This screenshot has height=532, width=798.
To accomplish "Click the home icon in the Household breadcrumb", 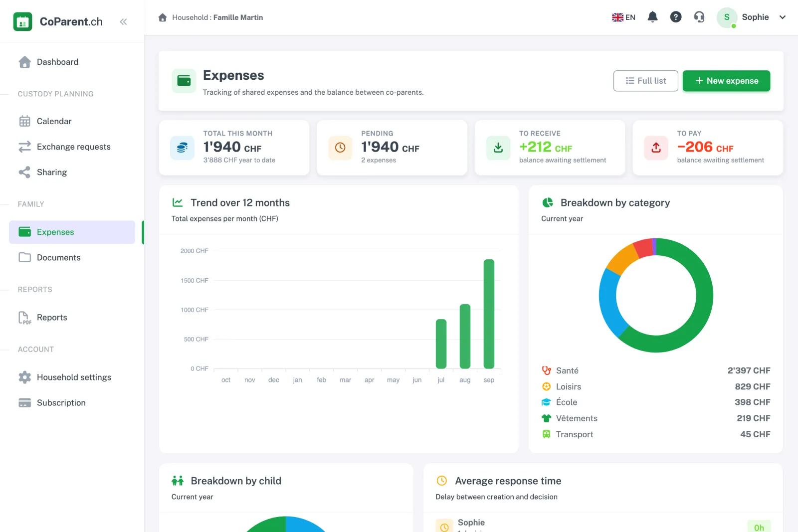I will pyautogui.click(x=163, y=17).
